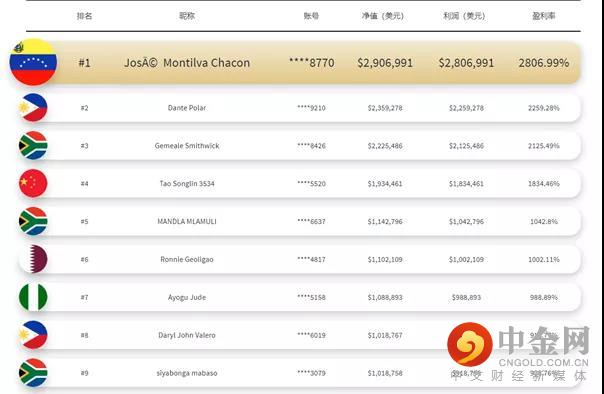Click the Nigeria flag beside Ayogu Jude
604x394 pixels.
(x=33, y=297)
